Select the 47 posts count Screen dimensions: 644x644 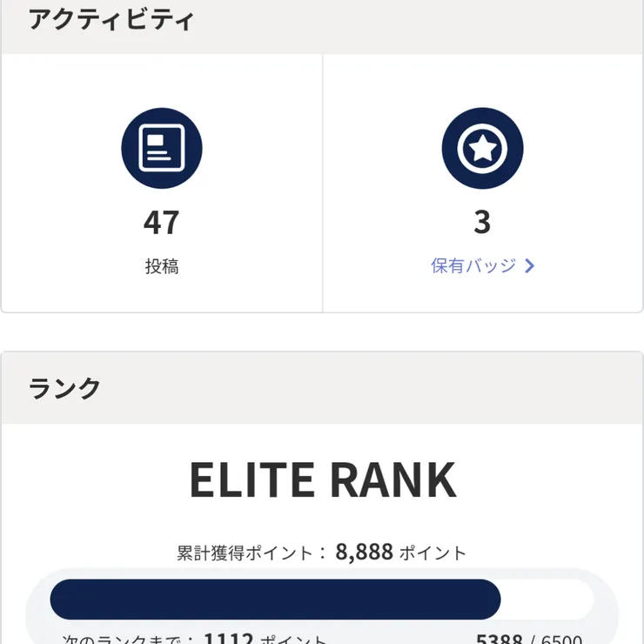click(x=162, y=223)
